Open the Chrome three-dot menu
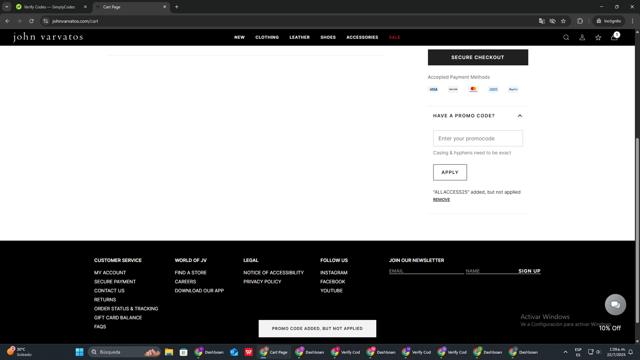This screenshot has height=360, width=640. (x=632, y=21)
